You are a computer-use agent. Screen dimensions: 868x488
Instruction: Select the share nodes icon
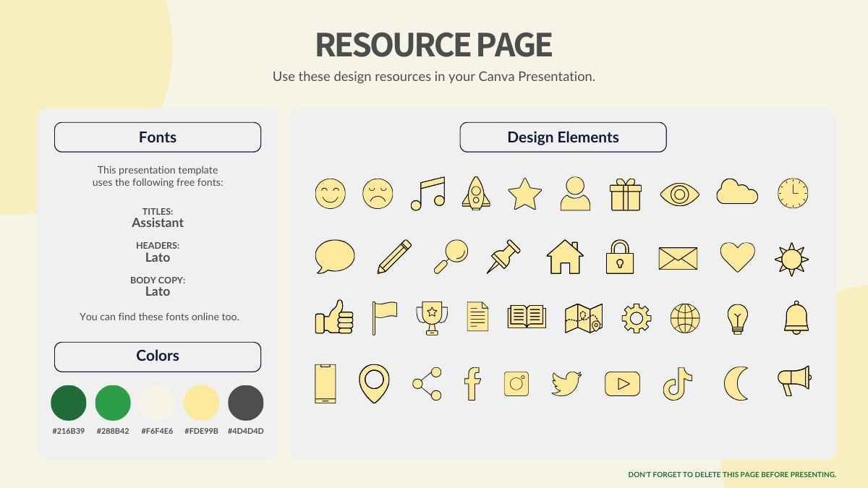pyautogui.click(x=427, y=384)
